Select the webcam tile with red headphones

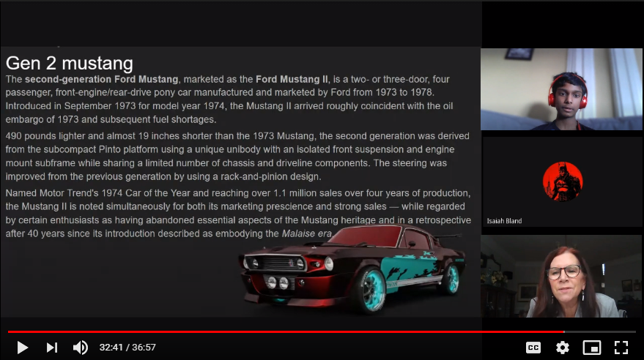click(561, 89)
